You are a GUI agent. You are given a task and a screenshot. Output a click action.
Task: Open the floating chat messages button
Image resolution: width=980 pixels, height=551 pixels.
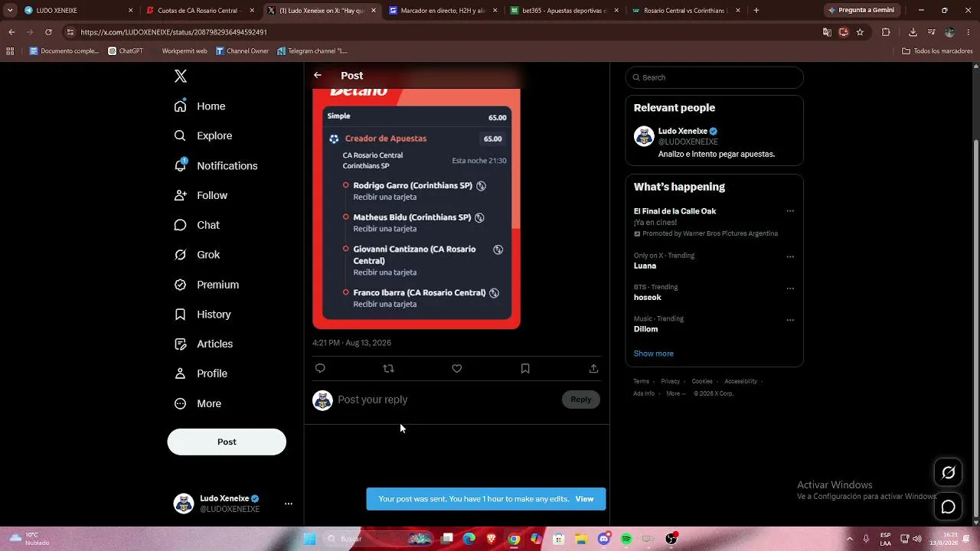(x=948, y=507)
